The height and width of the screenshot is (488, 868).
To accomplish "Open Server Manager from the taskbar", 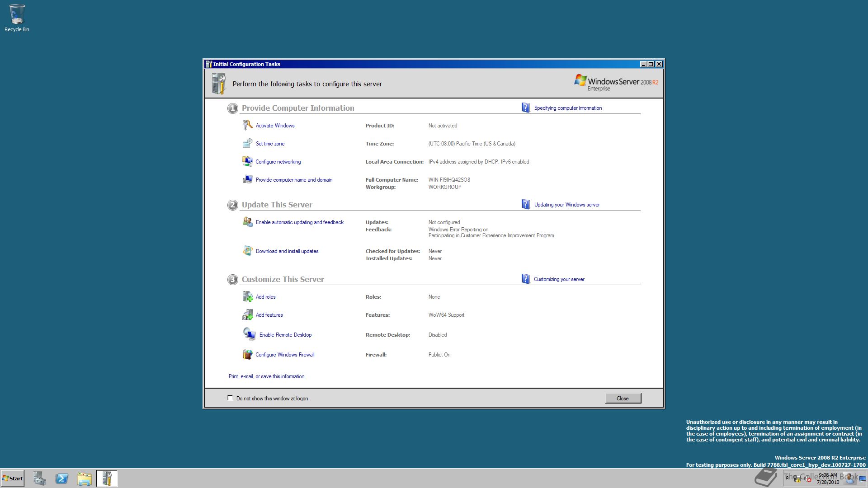I will pos(39,479).
